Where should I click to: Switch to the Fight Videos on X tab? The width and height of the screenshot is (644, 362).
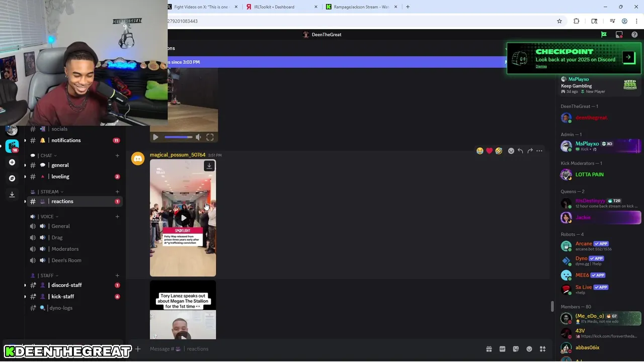coord(201,7)
